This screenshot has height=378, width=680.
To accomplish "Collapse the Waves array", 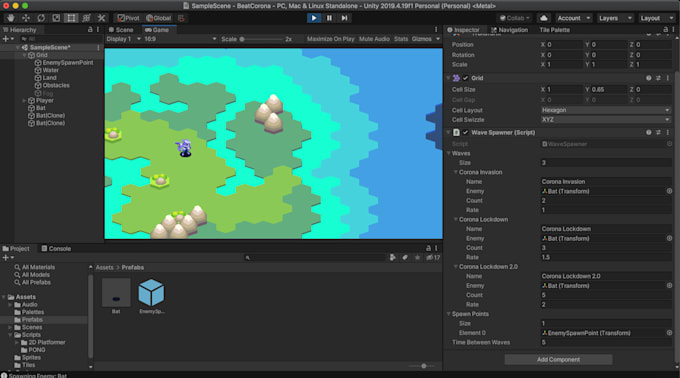I will 449,153.
